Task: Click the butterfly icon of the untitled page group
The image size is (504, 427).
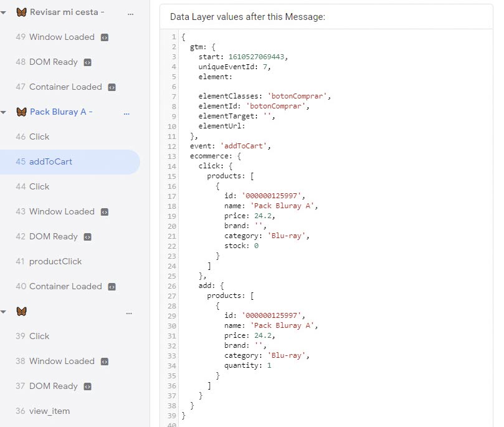Action: coord(21,312)
